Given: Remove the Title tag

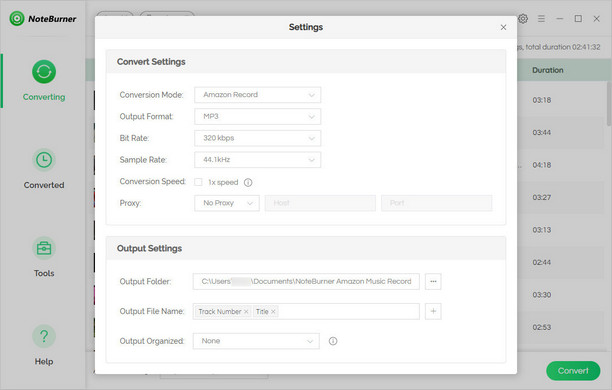Looking at the screenshot, I should [x=273, y=312].
